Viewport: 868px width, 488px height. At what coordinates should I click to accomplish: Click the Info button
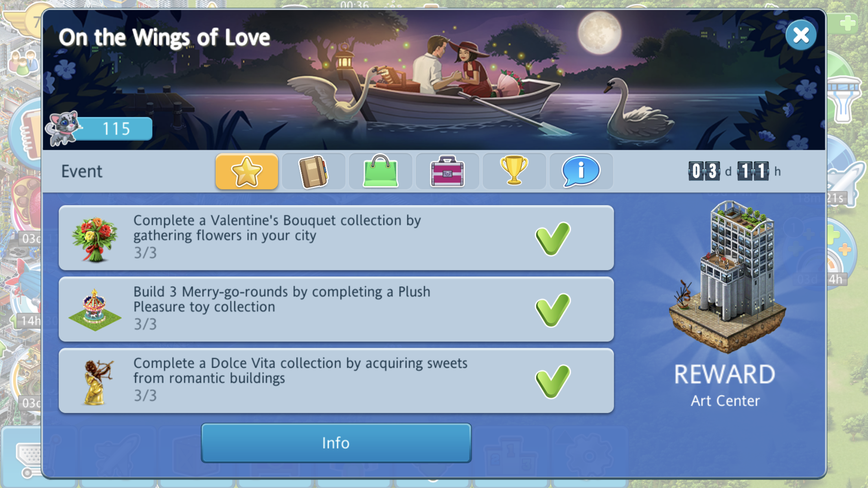tap(336, 443)
